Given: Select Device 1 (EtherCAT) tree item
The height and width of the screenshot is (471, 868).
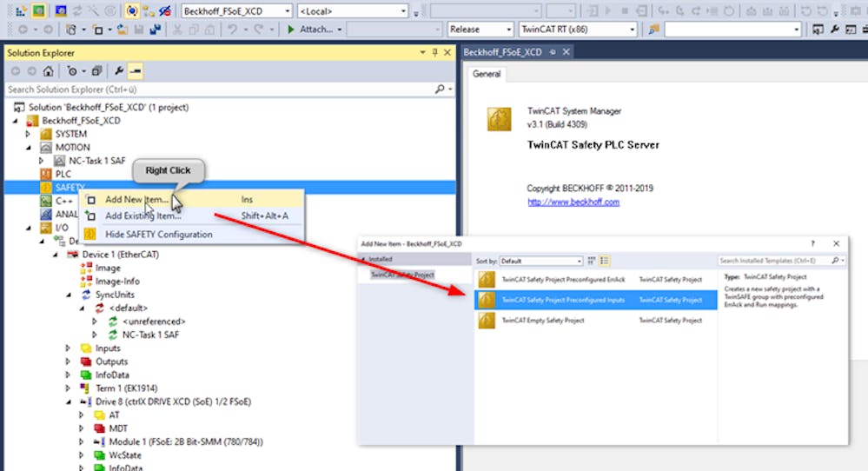Looking at the screenshot, I should coord(120,255).
